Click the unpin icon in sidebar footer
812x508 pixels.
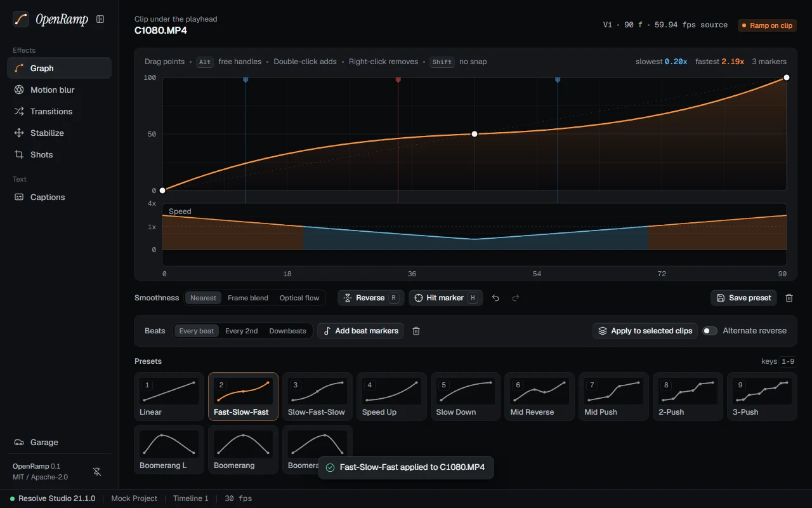coord(97,472)
